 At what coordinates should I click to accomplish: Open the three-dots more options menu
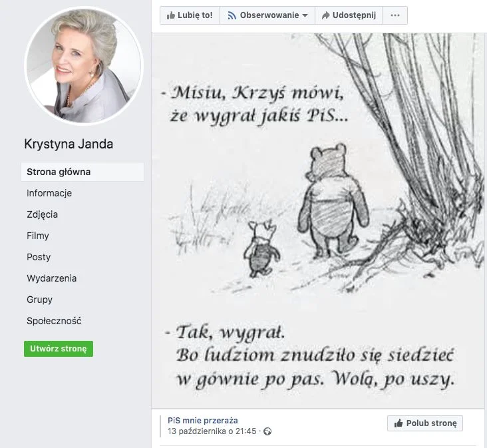coord(395,15)
